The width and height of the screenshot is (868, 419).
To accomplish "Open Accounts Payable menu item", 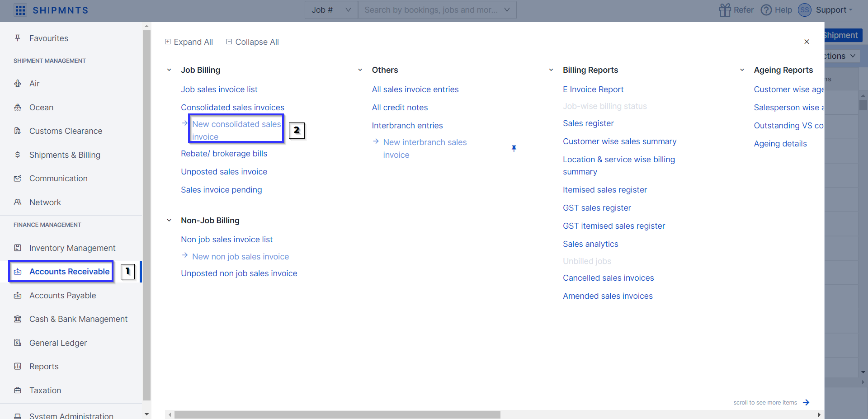I will 62,295.
